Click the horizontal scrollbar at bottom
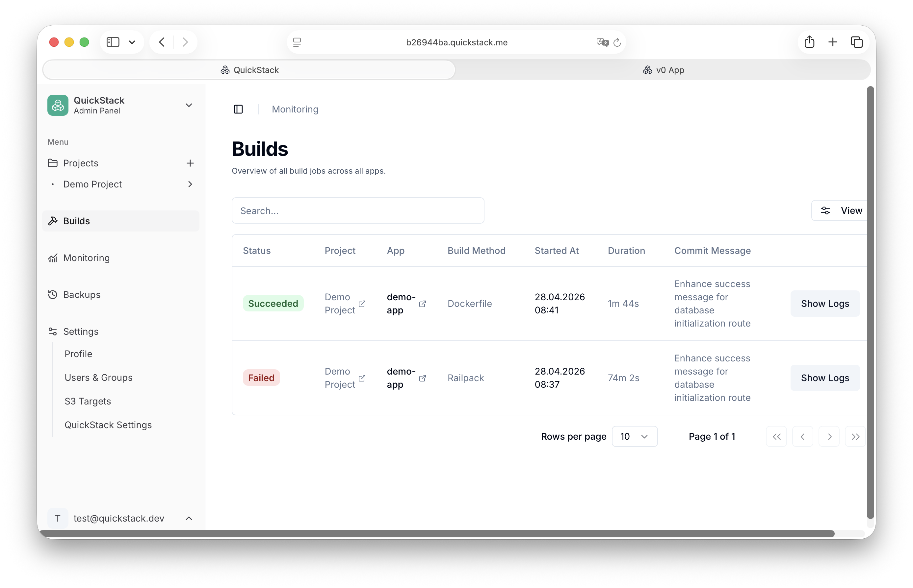Image resolution: width=913 pixels, height=588 pixels. pos(435,533)
